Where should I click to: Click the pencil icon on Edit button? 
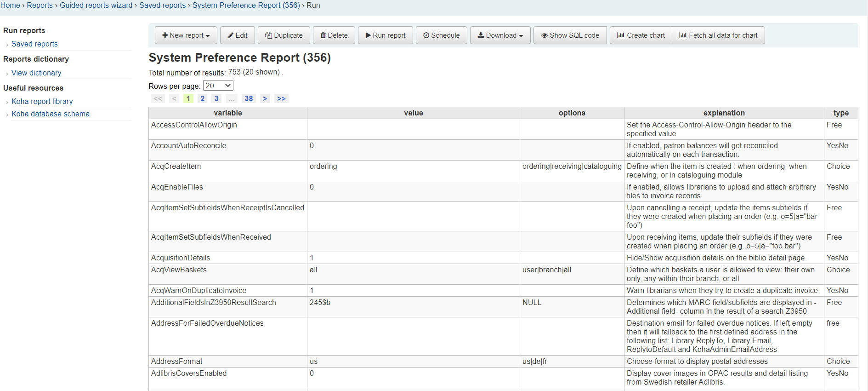click(x=231, y=35)
